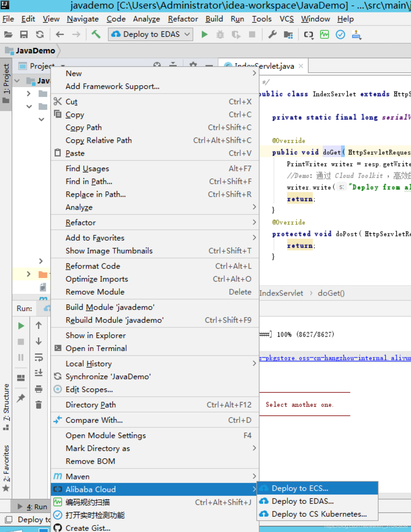Rerun with the green play icon in Run panel

pyautogui.click(x=21, y=326)
